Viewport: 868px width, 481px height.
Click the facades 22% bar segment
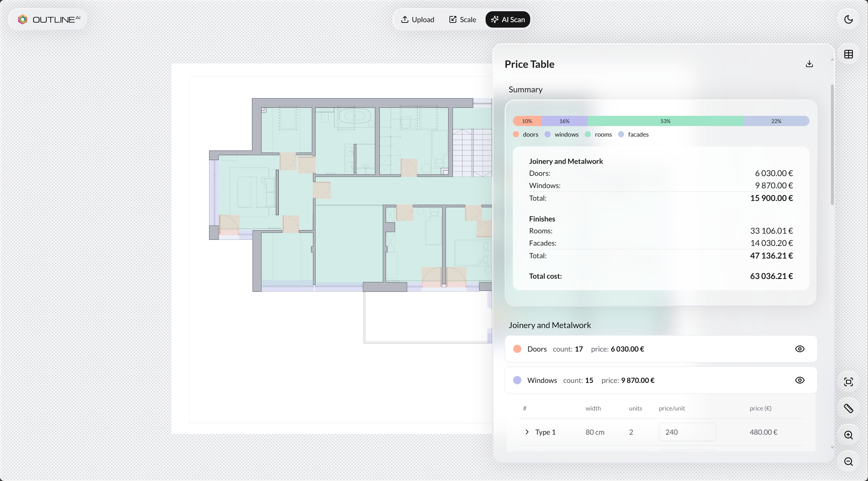776,121
